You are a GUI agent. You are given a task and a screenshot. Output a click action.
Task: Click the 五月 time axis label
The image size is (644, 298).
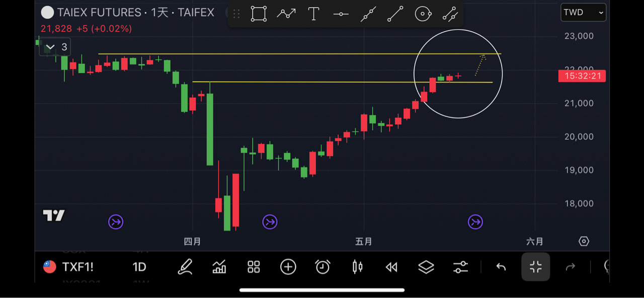point(364,242)
